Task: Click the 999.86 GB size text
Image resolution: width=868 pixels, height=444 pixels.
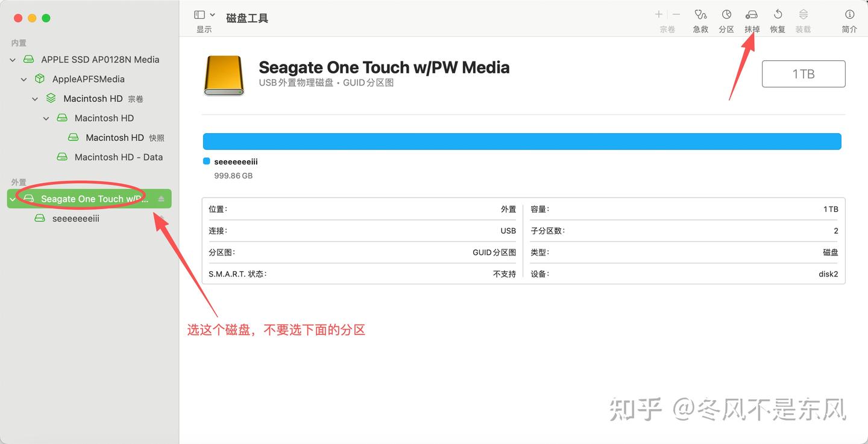Action: (233, 176)
